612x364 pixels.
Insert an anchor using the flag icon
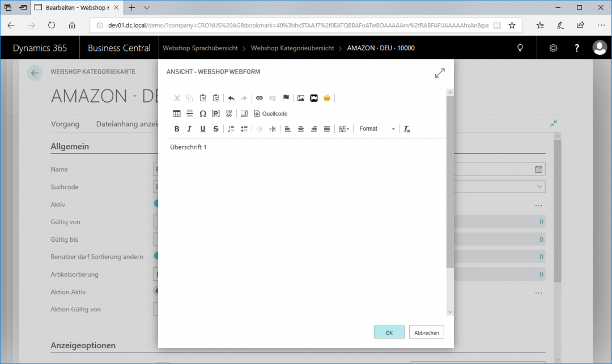pyautogui.click(x=286, y=98)
